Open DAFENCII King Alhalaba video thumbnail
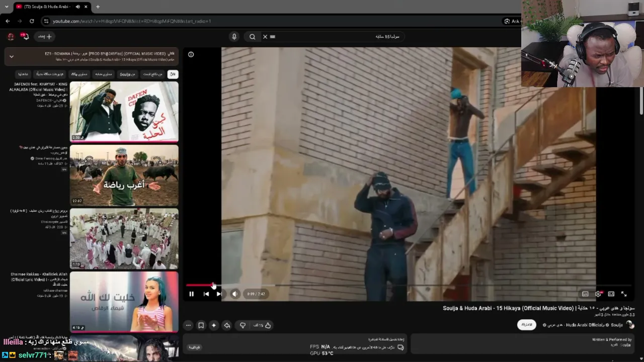This screenshot has height=362, width=644. pyautogui.click(x=124, y=112)
